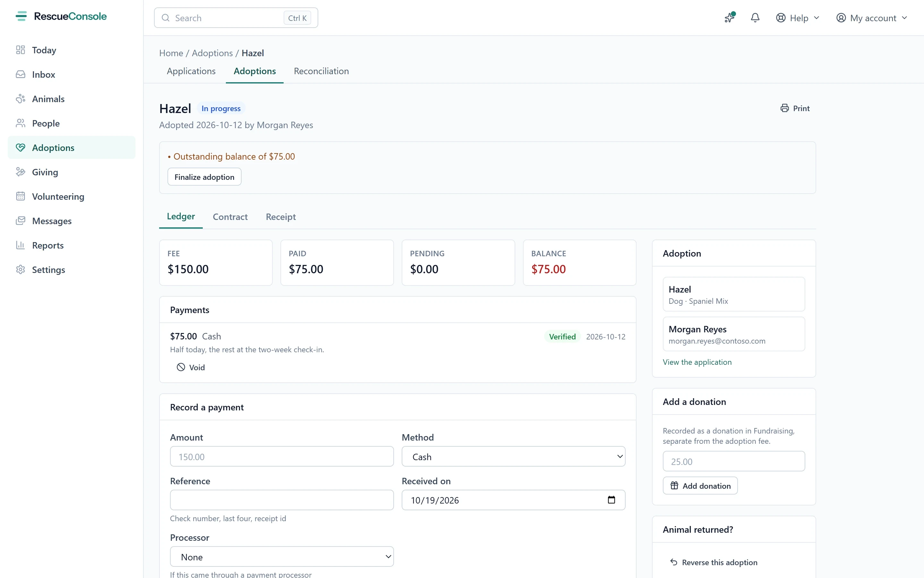Click the donation amount field
The height and width of the screenshot is (578, 924).
[x=733, y=461]
